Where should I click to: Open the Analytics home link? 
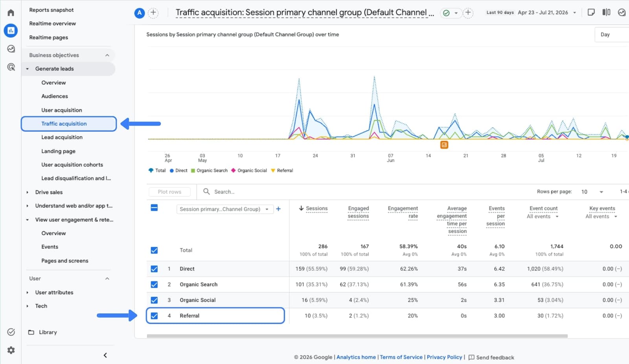coord(356,357)
